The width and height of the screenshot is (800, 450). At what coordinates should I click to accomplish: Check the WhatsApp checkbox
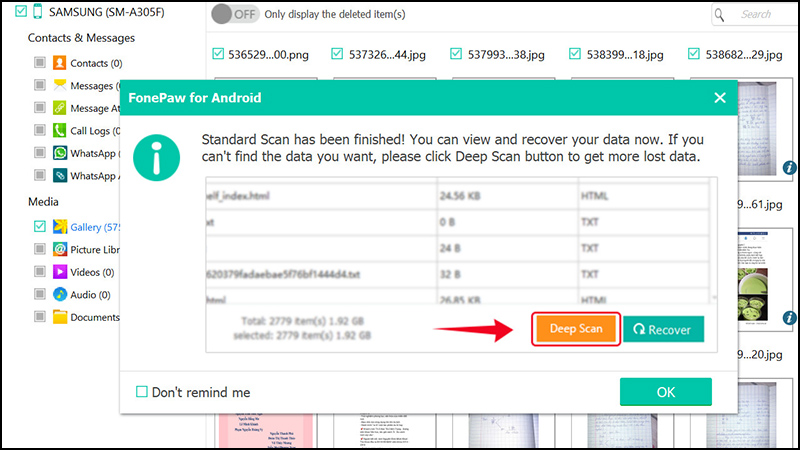pyautogui.click(x=39, y=152)
